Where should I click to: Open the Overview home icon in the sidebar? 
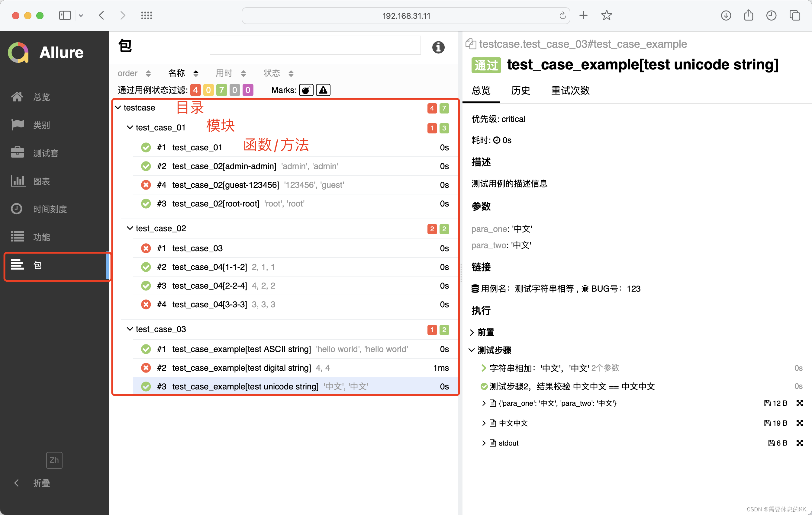[x=17, y=97]
